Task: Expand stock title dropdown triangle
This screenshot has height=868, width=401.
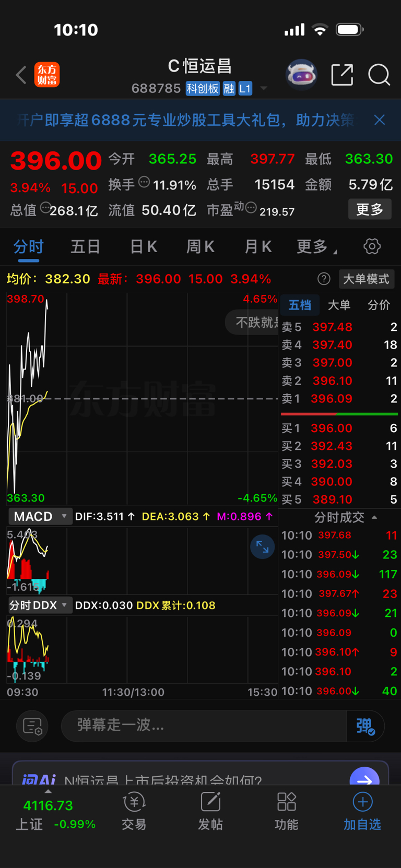Action: point(264,88)
